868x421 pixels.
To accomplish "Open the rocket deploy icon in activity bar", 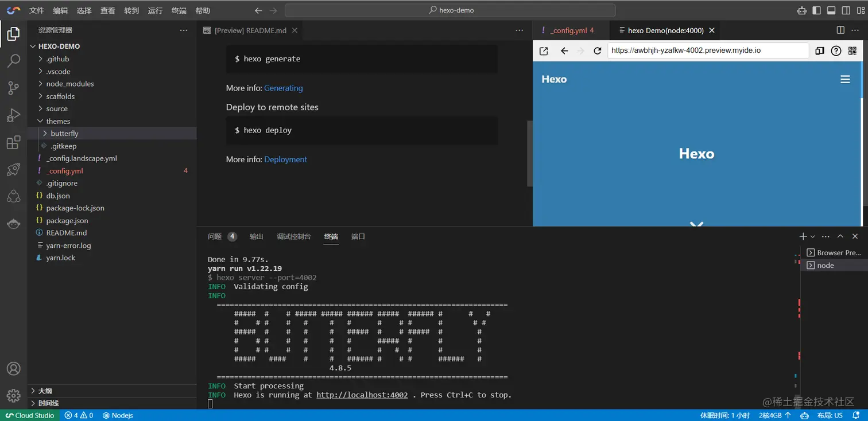I will pos(13,170).
